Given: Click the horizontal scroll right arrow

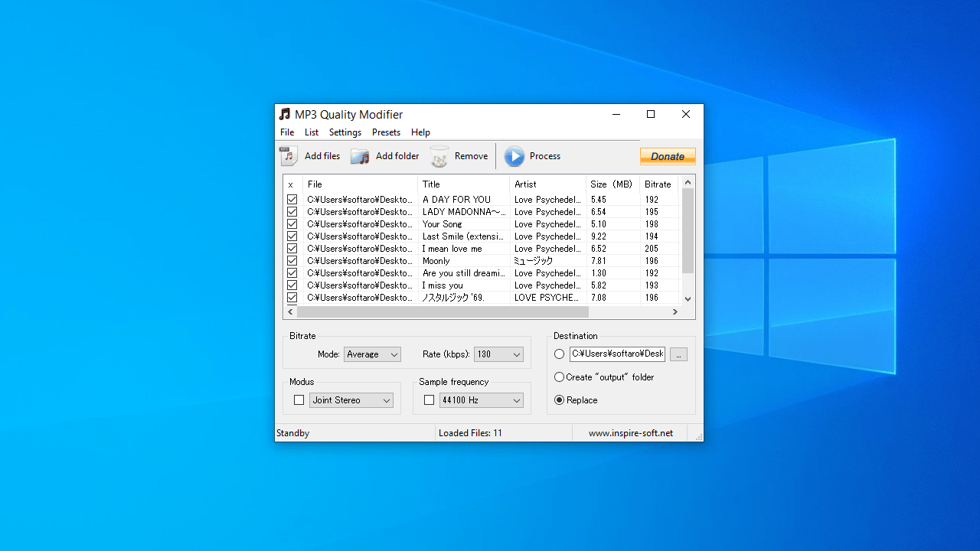Looking at the screenshot, I should pyautogui.click(x=675, y=312).
